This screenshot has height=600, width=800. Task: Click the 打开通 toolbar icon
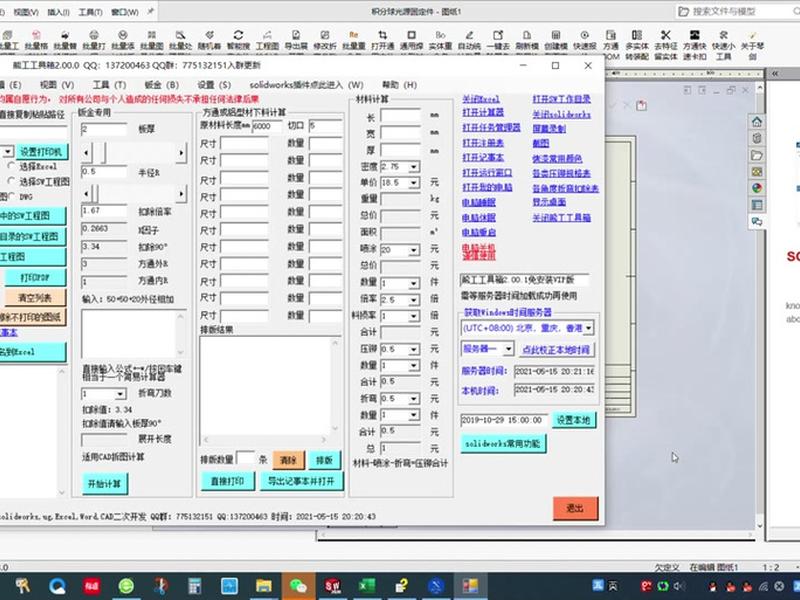(x=382, y=35)
